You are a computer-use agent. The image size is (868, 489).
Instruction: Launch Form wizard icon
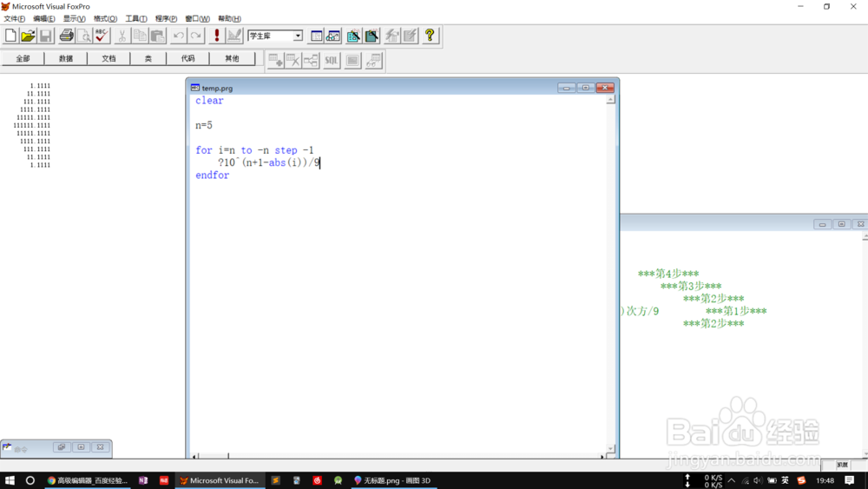pos(354,36)
